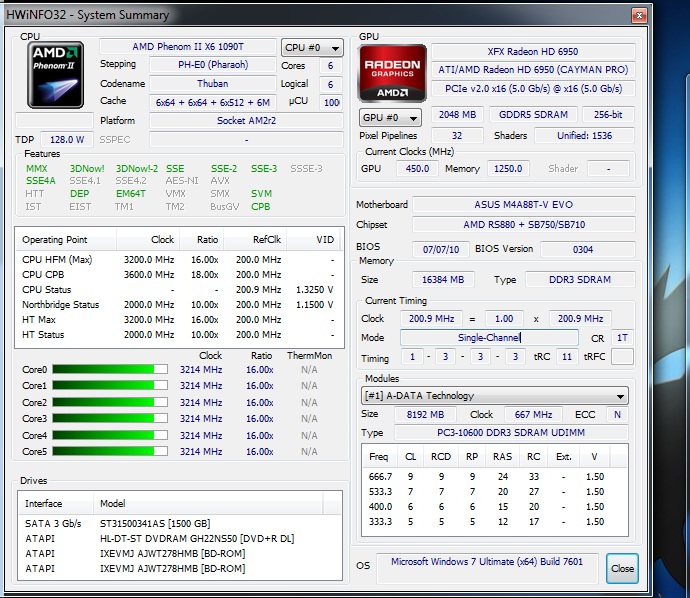
Task: Click the SVM feature label
Action: pyautogui.click(x=261, y=194)
